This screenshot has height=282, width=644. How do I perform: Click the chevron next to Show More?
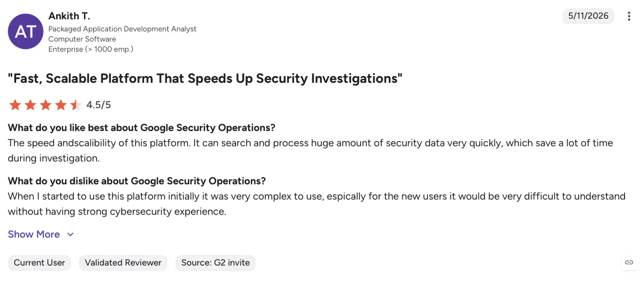click(x=70, y=235)
